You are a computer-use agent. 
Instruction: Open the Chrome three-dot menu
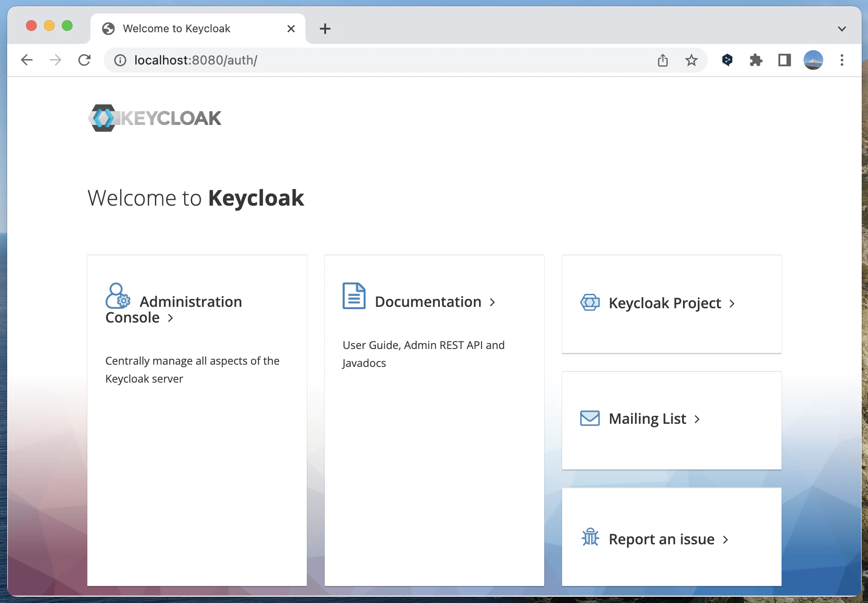842,60
